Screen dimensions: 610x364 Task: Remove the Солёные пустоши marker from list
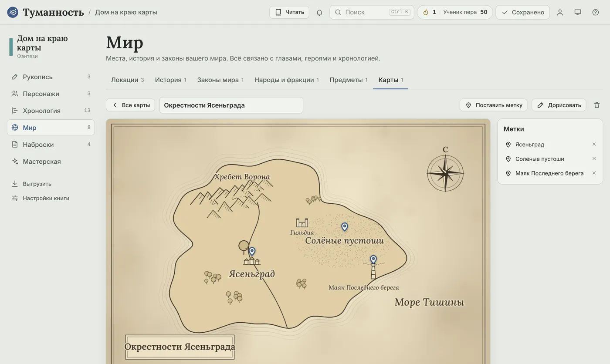[594, 158]
